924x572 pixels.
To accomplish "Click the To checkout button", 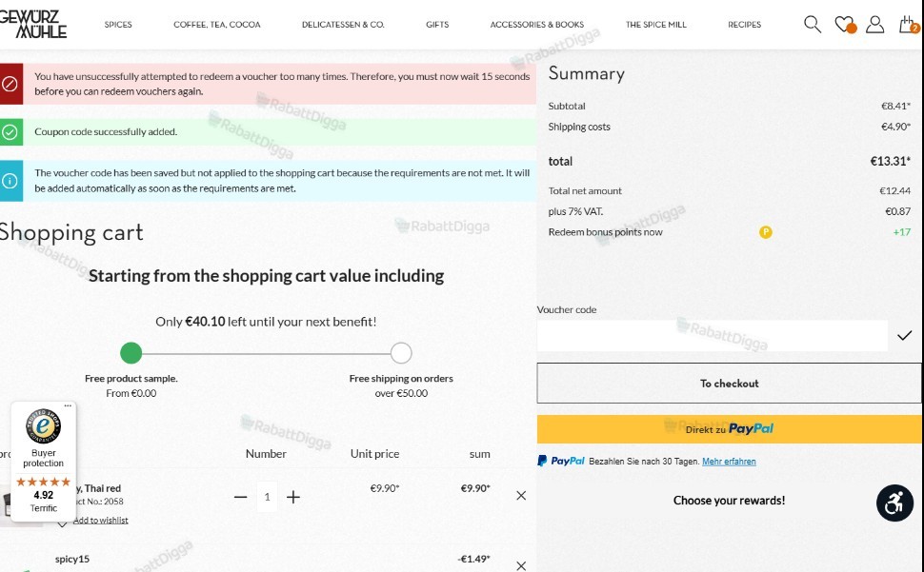I will [x=729, y=384].
